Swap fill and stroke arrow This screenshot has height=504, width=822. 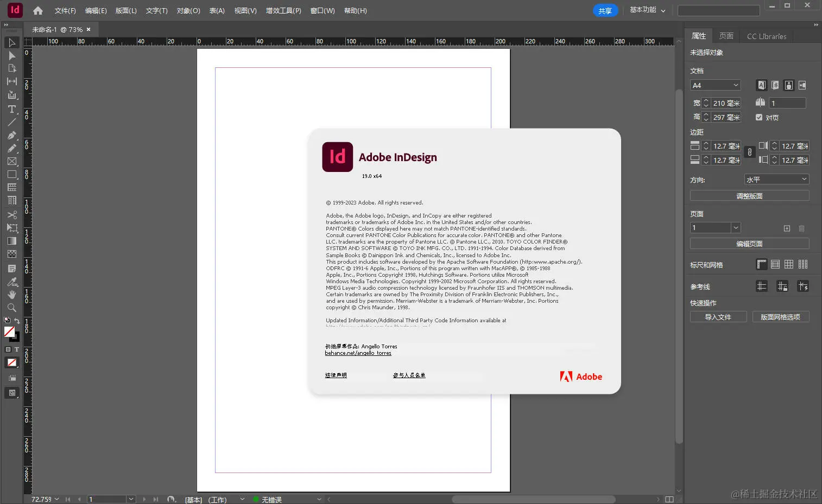click(17, 321)
